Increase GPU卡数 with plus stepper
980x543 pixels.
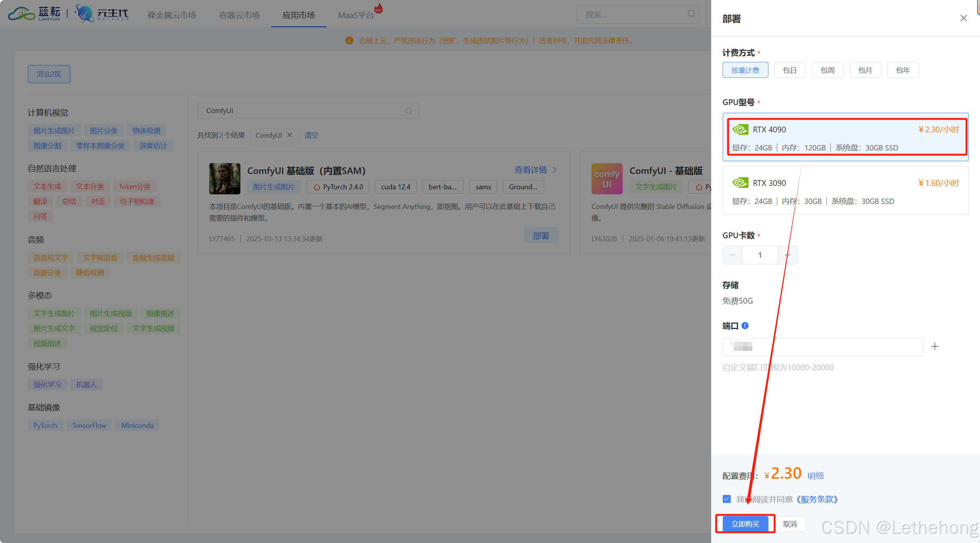pos(788,255)
